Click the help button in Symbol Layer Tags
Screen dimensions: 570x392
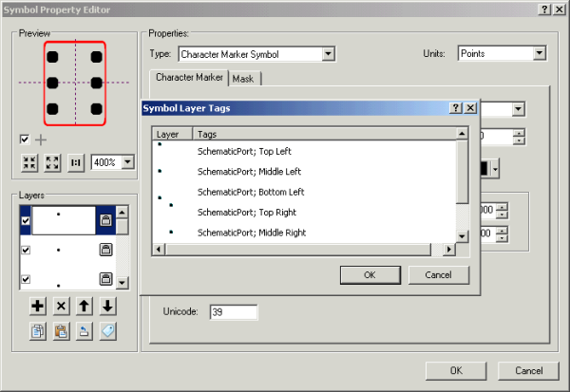[x=455, y=108]
